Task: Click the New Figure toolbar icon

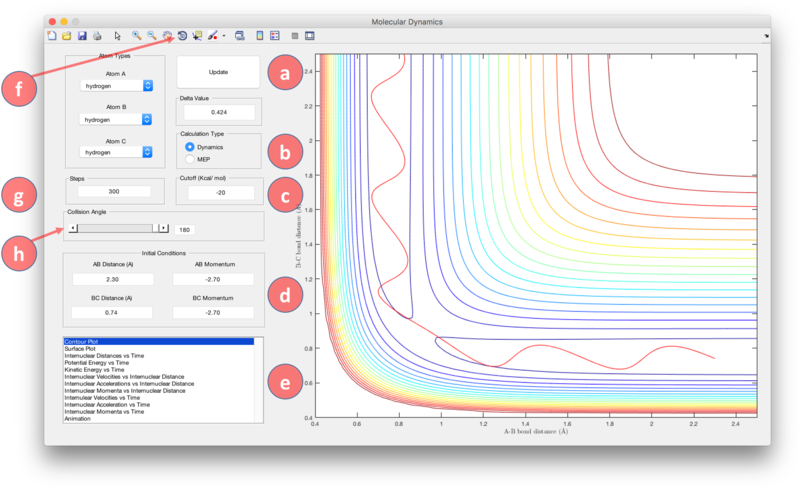Action: [52, 36]
